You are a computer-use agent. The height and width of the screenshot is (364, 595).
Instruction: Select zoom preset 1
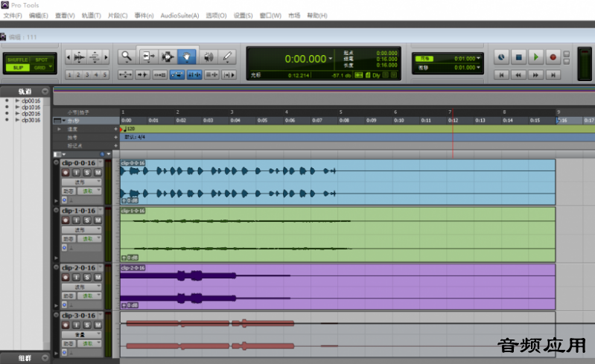(x=69, y=74)
